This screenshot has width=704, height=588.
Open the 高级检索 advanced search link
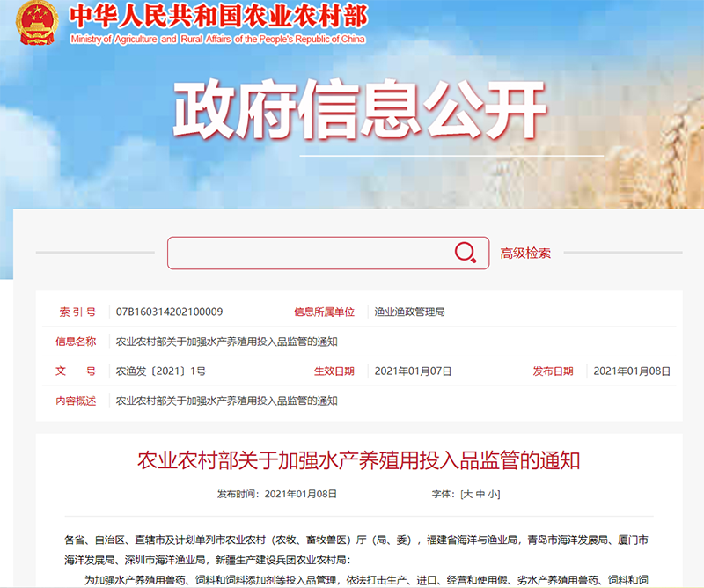525,254
